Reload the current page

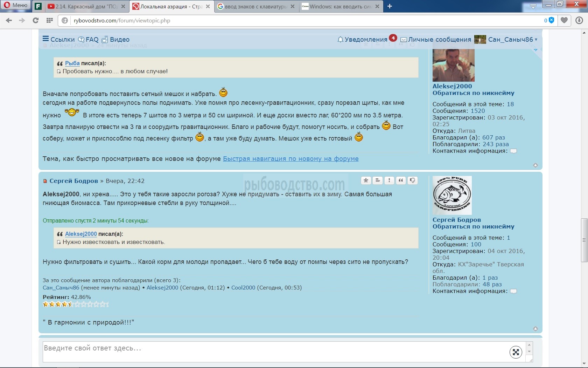pyautogui.click(x=35, y=21)
